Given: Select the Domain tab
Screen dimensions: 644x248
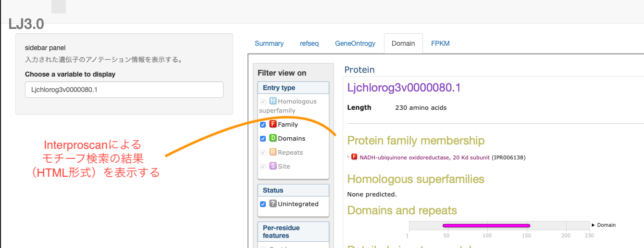Looking at the screenshot, I should (x=403, y=43).
